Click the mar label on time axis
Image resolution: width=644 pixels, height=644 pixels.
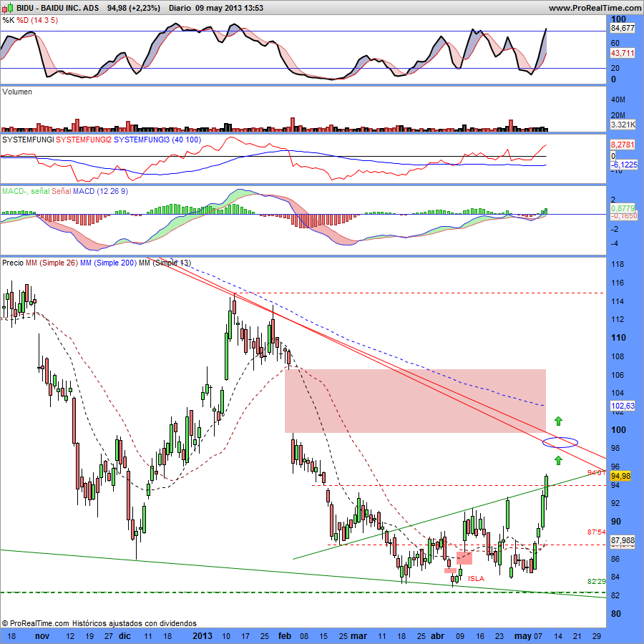[x=358, y=636]
